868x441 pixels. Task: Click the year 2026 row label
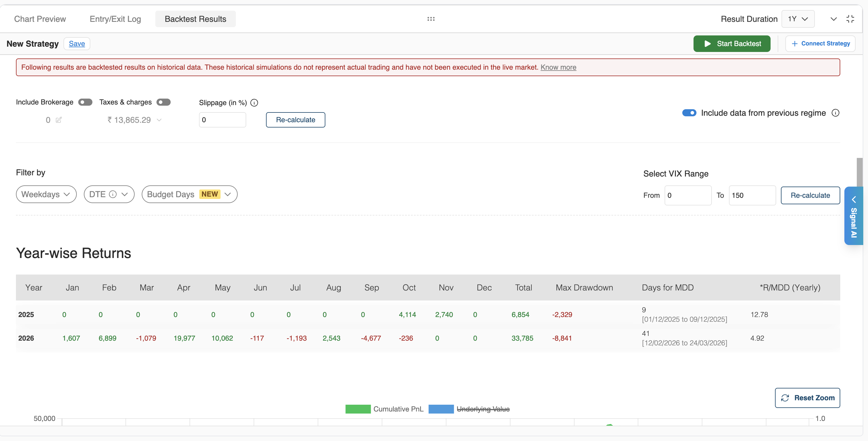pyautogui.click(x=26, y=338)
